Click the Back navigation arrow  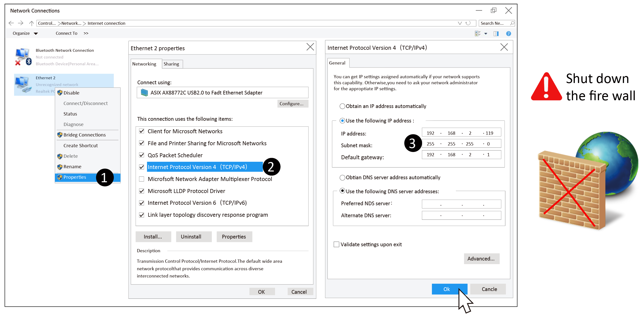pyautogui.click(x=11, y=23)
